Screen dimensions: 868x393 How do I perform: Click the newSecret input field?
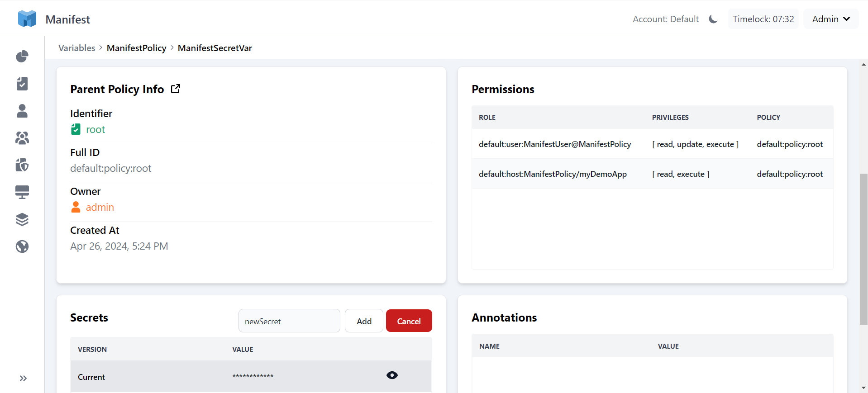pyautogui.click(x=289, y=321)
